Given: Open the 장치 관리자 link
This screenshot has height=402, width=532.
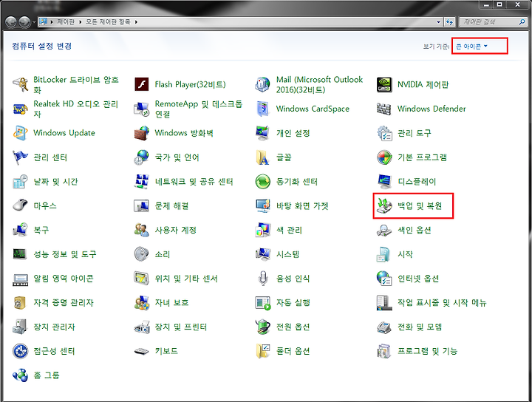Looking at the screenshot, I should 54,327.
